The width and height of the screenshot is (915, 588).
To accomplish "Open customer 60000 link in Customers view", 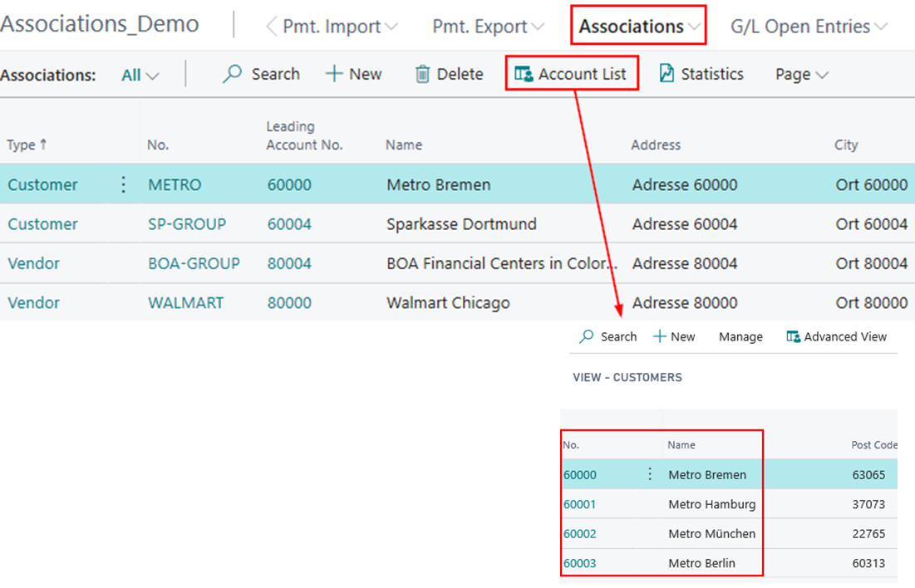I will click(x=579, y=474).
